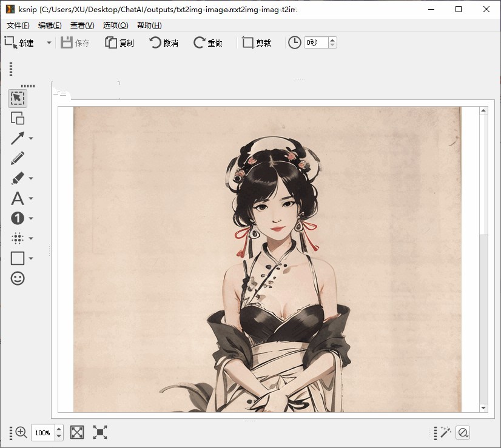
Task: Click the toolbar drag handle below 新建
Action: pos(11,69)
